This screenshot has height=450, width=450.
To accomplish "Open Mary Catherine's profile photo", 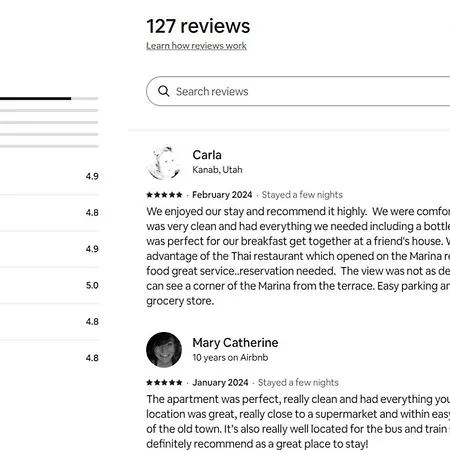I will coord(164,350).
